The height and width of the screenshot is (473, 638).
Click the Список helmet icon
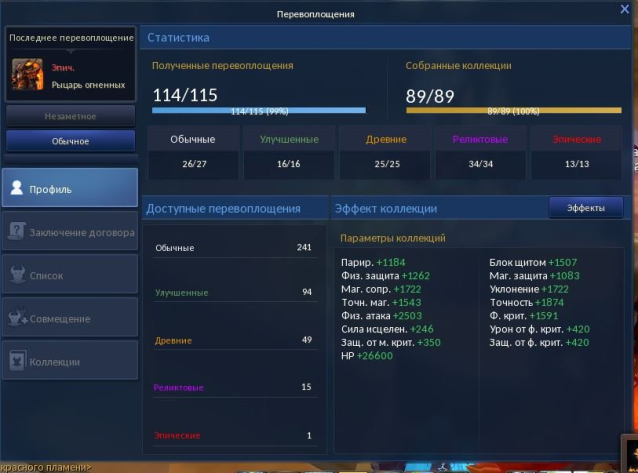[x=17, y=275]
